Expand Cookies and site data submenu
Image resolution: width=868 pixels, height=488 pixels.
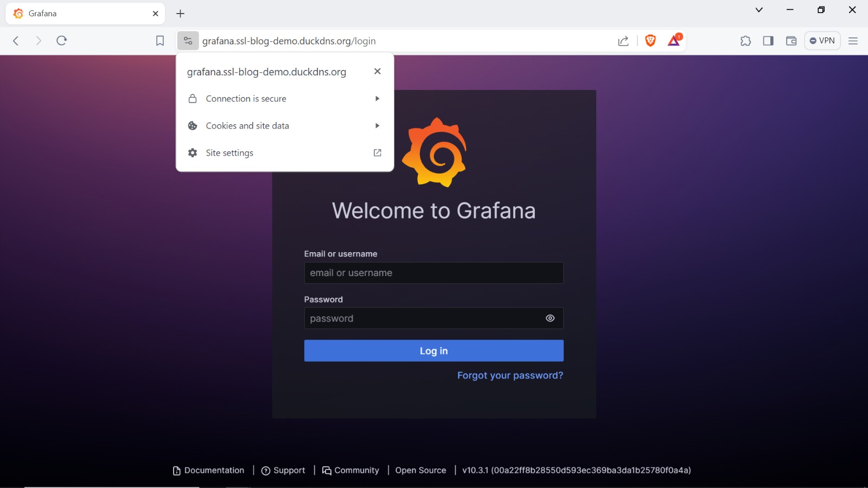285,126
